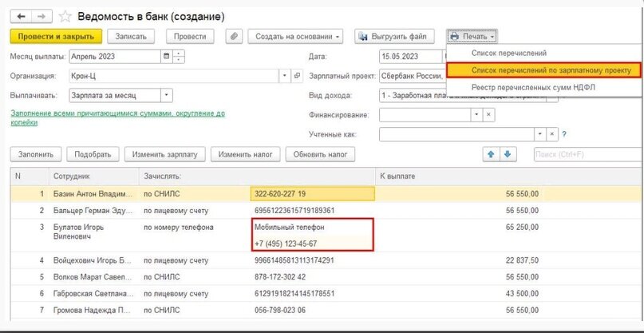Select the Зачислять column header
Image resolution: width=644 pixels, height=333 pixels.
coord(257,176)
